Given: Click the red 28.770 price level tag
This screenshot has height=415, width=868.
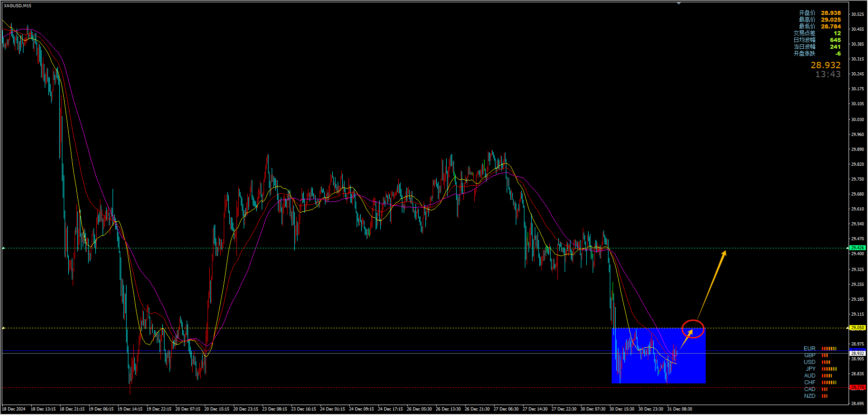Looking at the screenshot, I should click(x=858, y=387).
